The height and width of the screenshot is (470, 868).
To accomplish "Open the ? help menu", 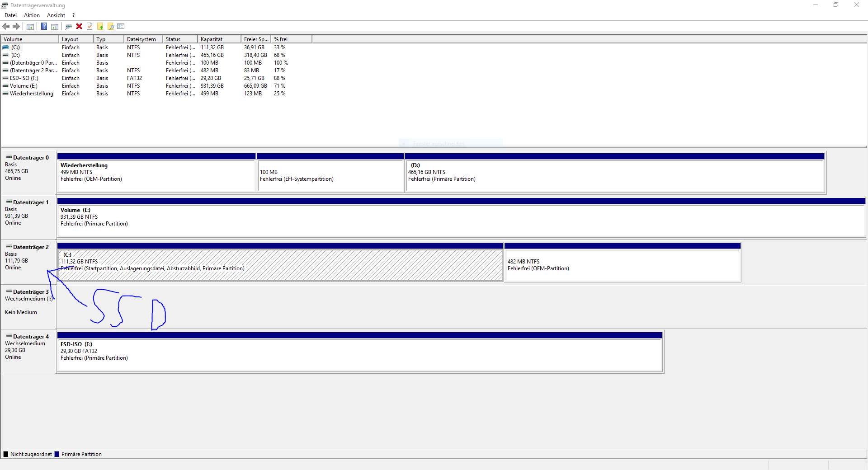I will click(x=74, y=15).
